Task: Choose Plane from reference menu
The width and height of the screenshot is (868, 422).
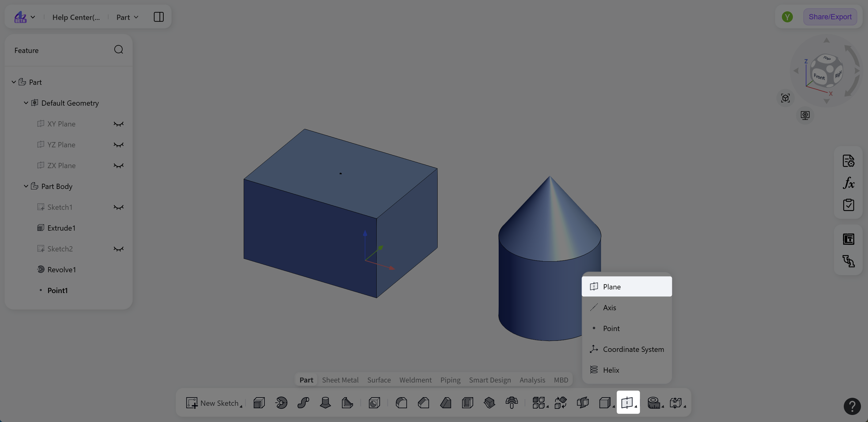Action: click(626, 287)
